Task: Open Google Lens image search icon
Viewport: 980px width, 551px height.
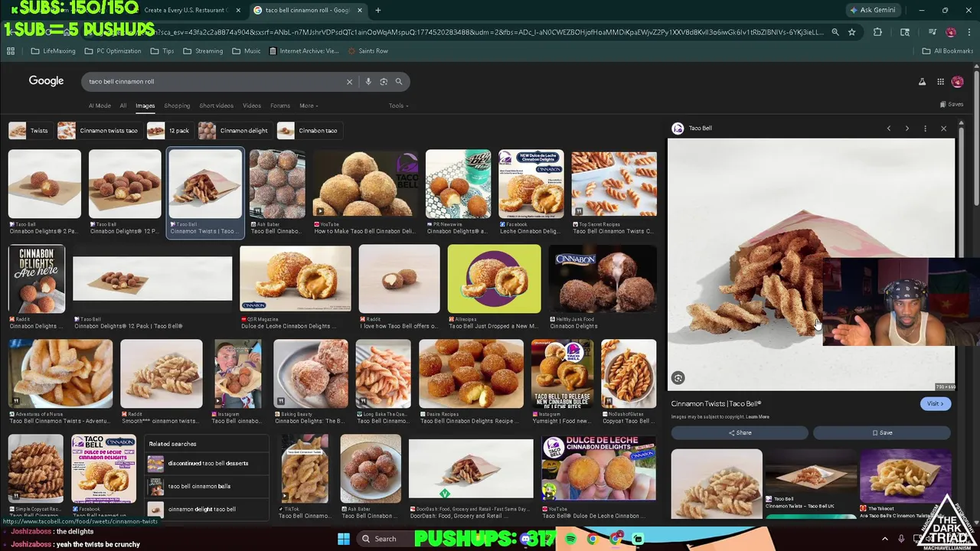Action: 384,82
